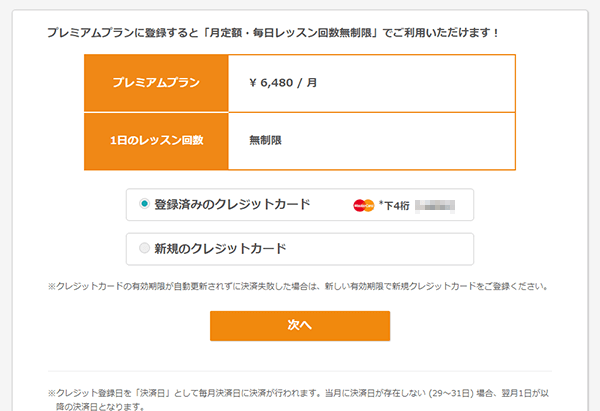The height and width of the screenshot is (411, 600).
Task: Select the 登録済みのクレジットカード radio button
Action: [x=145, y=204]
